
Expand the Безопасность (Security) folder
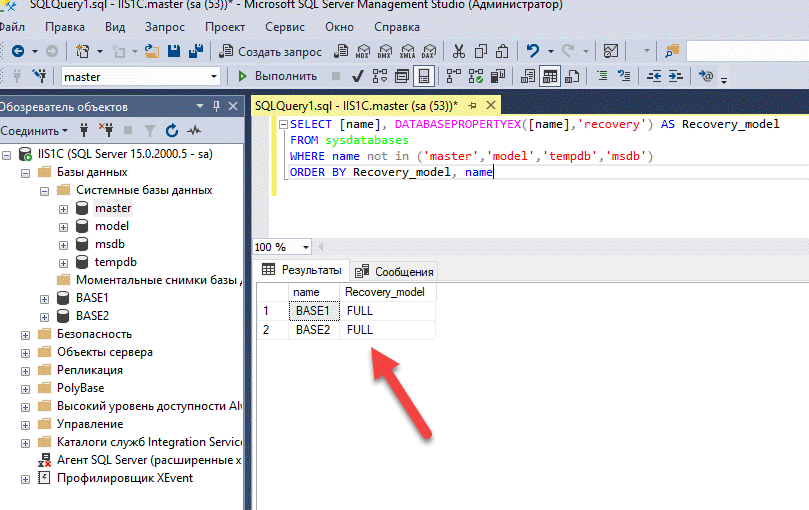(25, 334)
